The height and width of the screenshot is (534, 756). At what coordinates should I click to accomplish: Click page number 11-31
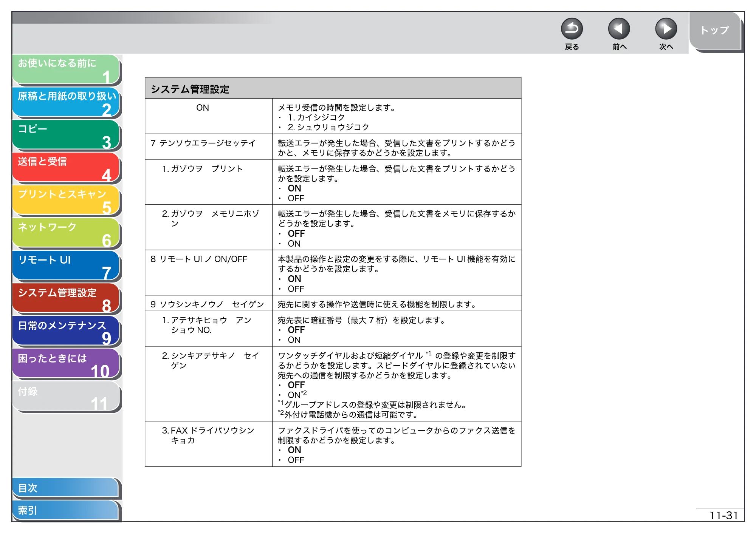coord(723,515)
